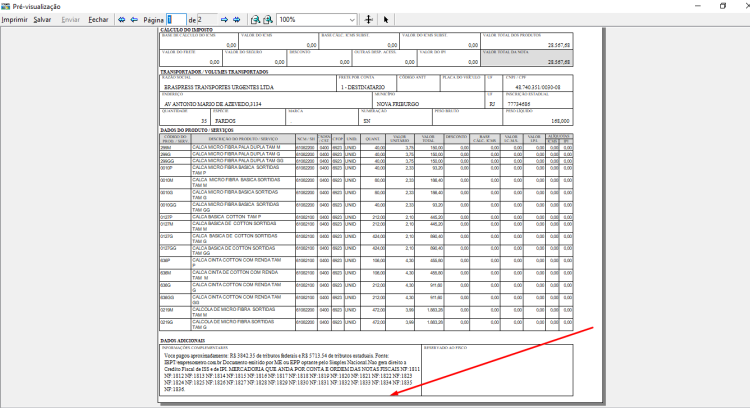Screen dimensions: 750x408
Task: Click '1 - DESTINATARIO' freight value
Action: [x=363, y=87]
